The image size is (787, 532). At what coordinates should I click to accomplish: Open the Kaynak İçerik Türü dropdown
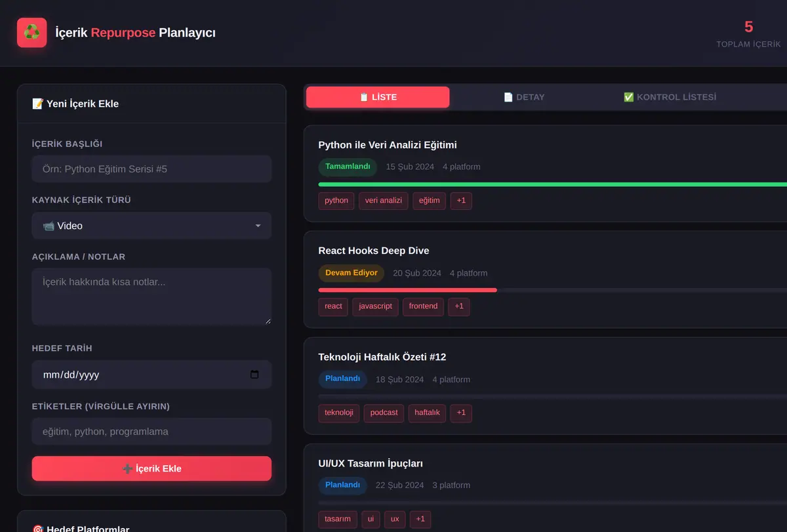tap(151, 226)
